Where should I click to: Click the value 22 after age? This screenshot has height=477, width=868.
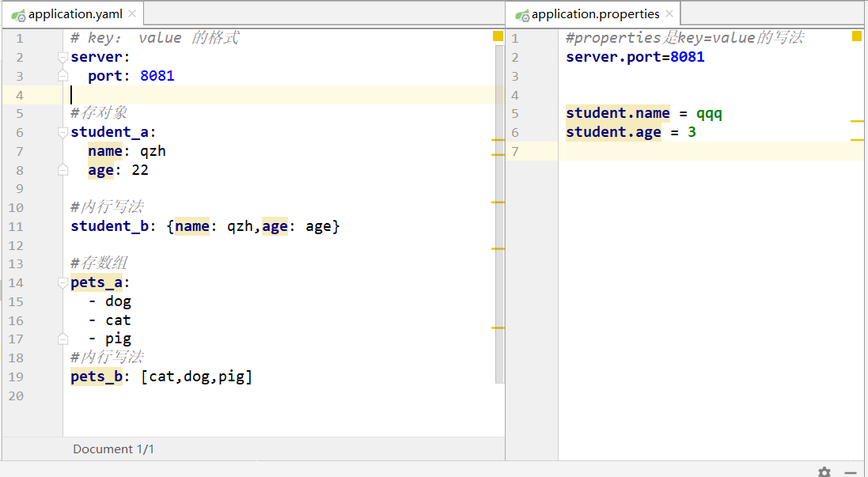point(140,170)
